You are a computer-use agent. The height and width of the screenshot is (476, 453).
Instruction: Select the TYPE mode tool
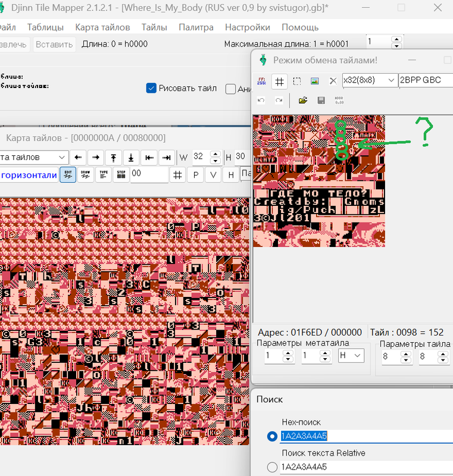(x=103, y=174)
